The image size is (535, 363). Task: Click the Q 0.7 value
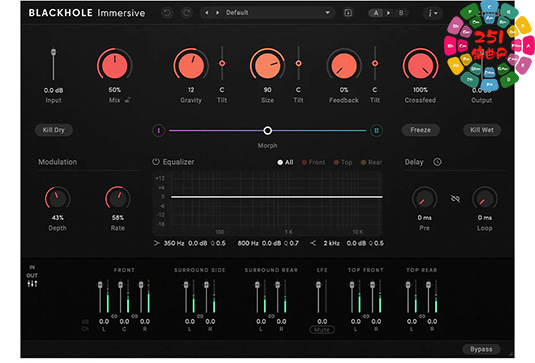coord(291,243)
